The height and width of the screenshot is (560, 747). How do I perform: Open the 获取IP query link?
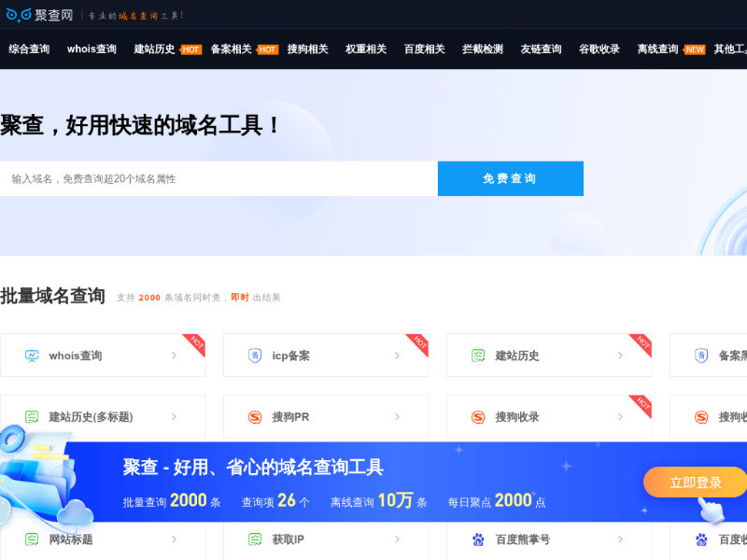coord(289,539)
